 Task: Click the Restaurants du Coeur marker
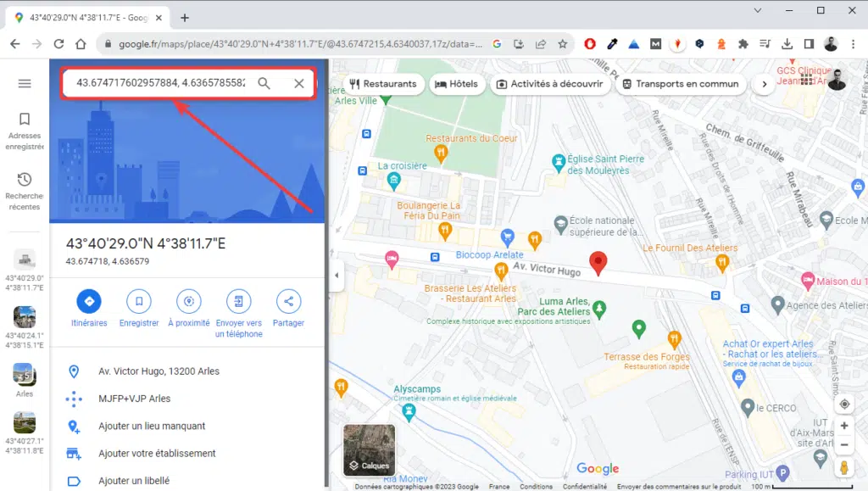pyautogui.click(x=441, y=153)
